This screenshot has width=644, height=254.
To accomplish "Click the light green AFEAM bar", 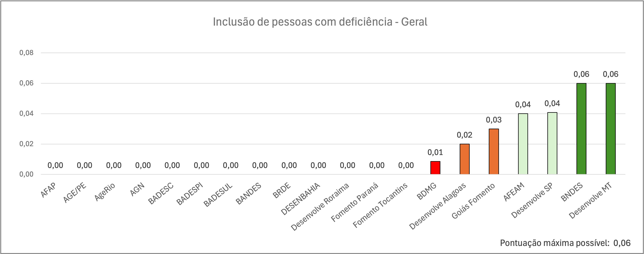I will click(523, 144).
